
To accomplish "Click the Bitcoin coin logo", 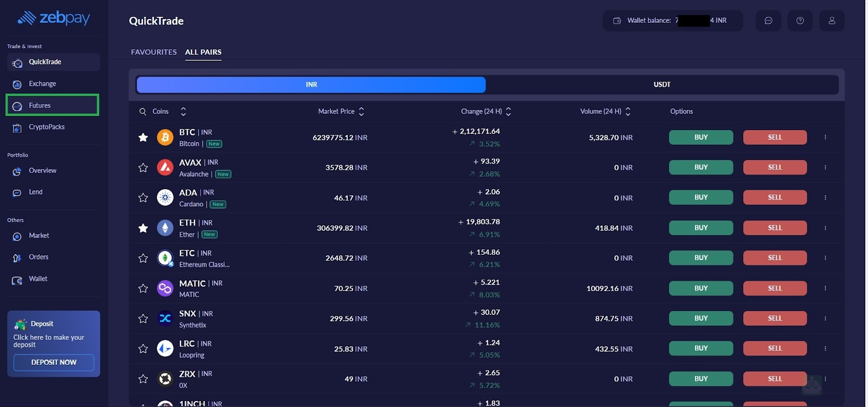I will tap(165, 137).
